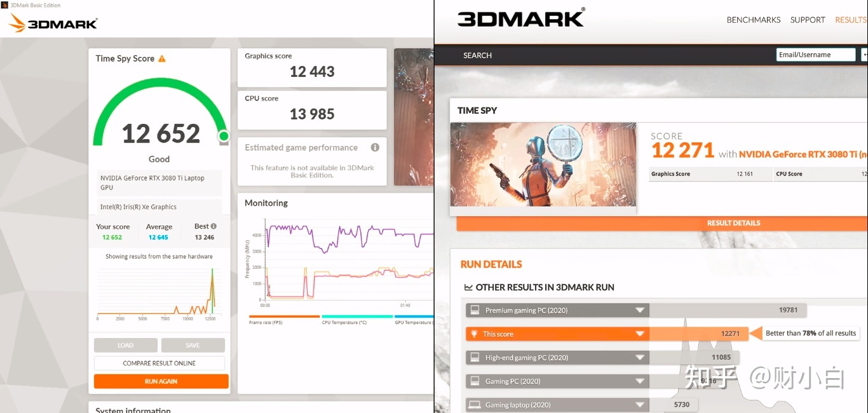Click the lightbulb icon on This score row
The height and width of the screenshot is (413, 868).
tap(473, 334)
